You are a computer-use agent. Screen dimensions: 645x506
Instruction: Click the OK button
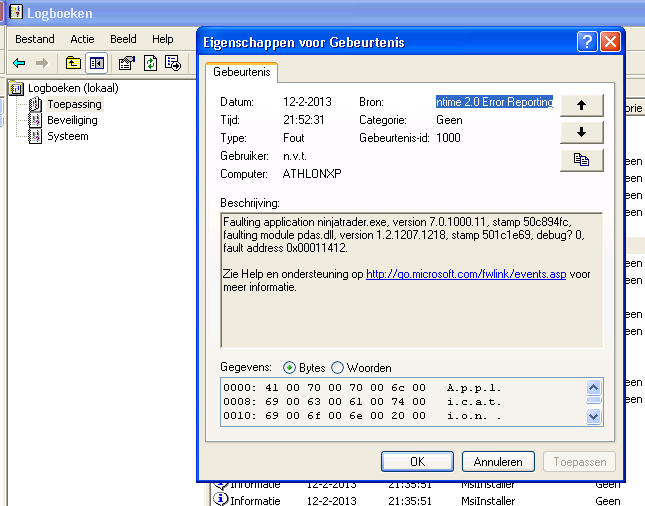pos(418,462)
